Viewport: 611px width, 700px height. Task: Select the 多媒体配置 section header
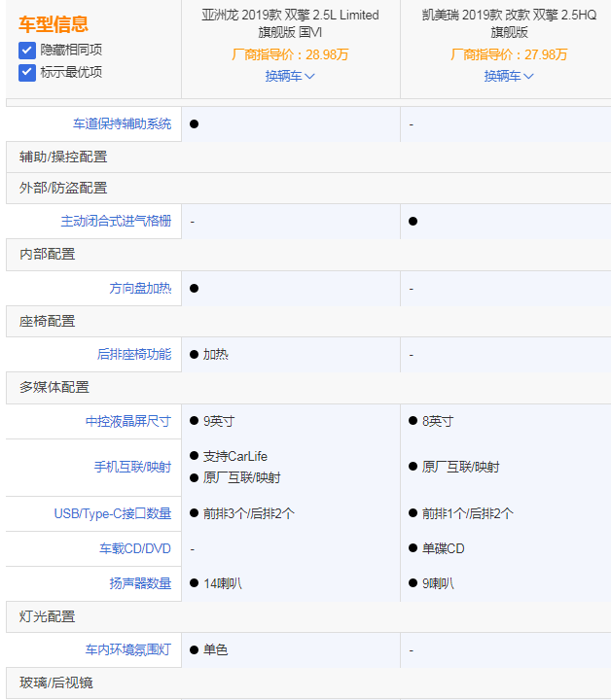[x=54, y=388]
